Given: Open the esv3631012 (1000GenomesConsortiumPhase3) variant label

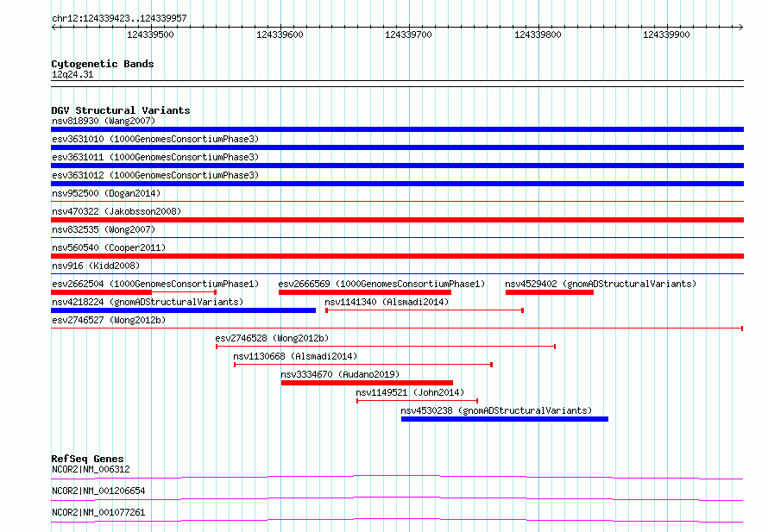Looking at the screenshot, I should pyautogui.click(x=155, y=175).
